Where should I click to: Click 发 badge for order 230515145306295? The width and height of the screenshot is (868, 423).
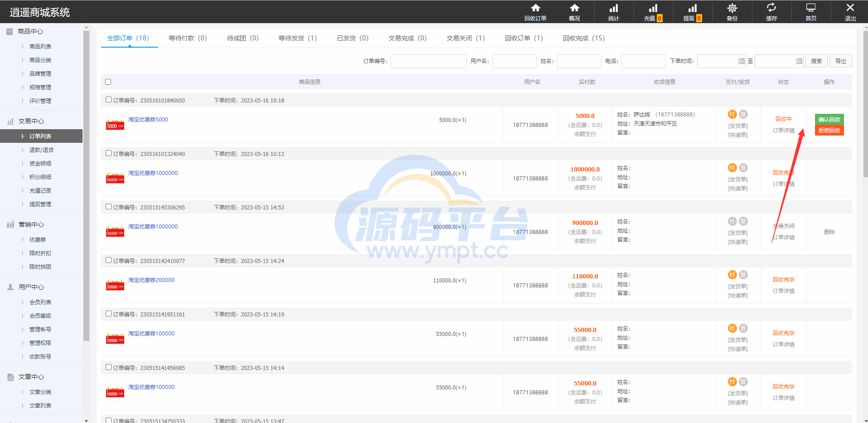(743, 221)
